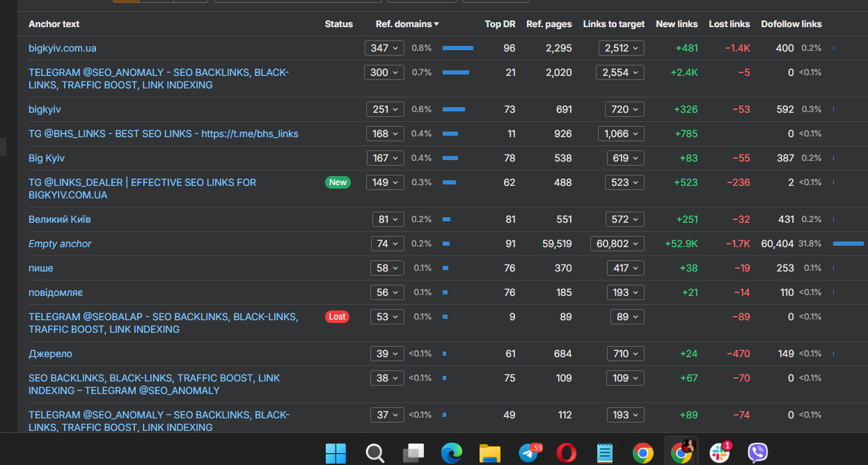
Task: Open the 'Джерело' anchor link
Action: pos(50,354)
